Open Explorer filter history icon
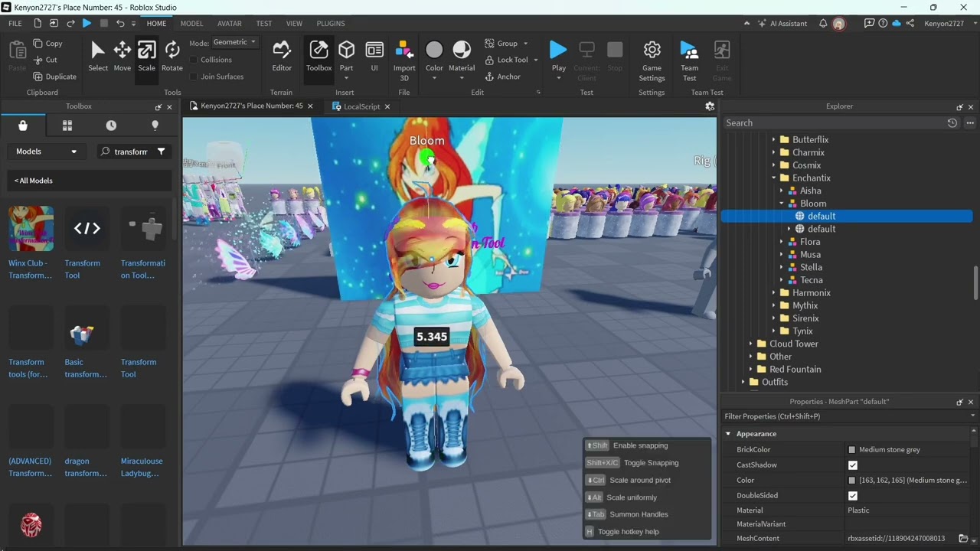Screen dimensions: 980x551 [952, 122]
